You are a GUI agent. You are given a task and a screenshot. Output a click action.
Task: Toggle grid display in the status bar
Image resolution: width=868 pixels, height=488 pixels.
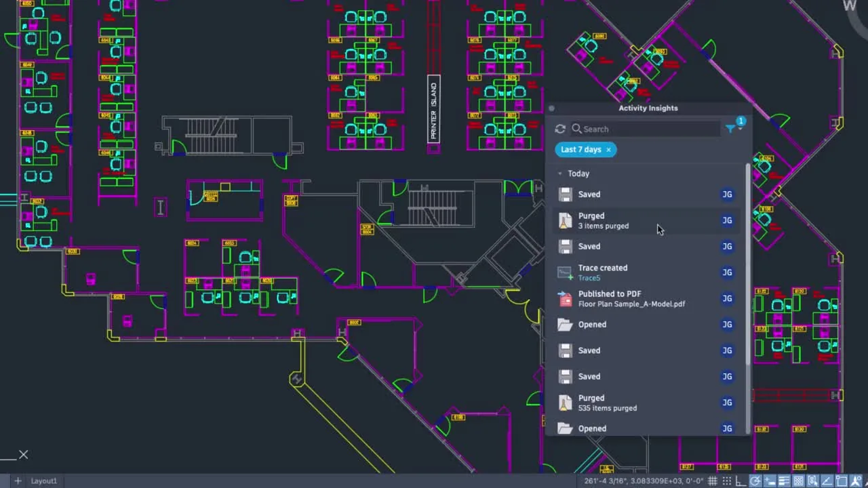click(x=713, y=481)
